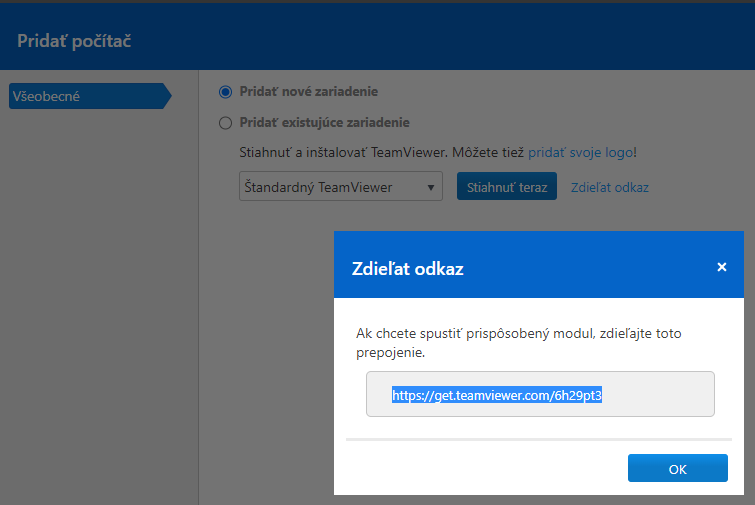
Task: Click the Stiahnuť teraz button
Action: tap(507, 186)
